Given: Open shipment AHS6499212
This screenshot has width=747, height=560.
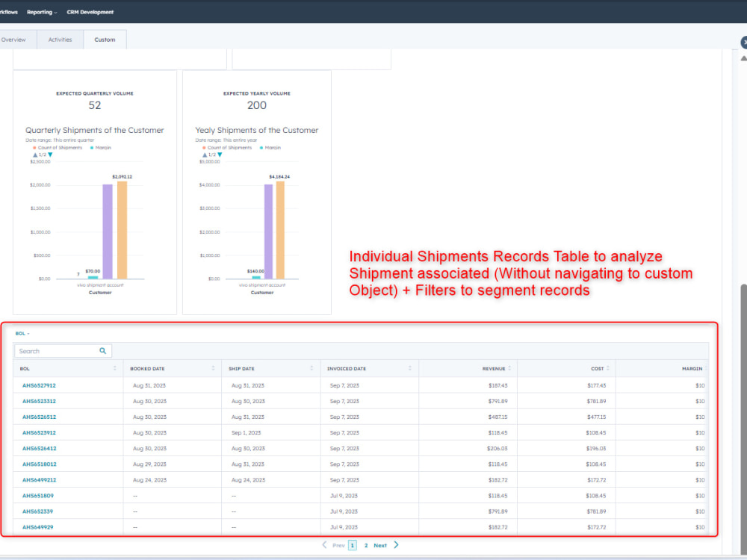Looking at the screenshot, I should [x=39, y=480].
